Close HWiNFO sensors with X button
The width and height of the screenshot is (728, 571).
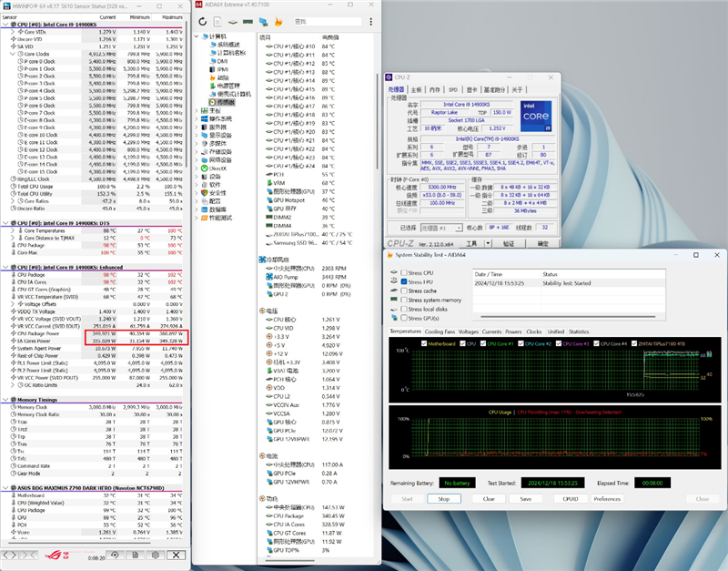click(176, 555)
